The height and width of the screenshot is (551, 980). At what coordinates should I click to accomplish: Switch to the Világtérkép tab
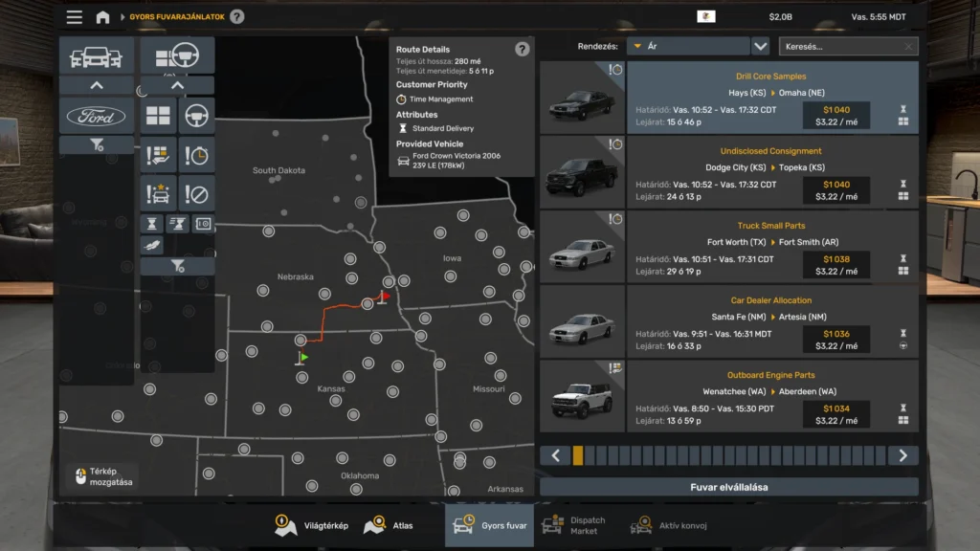point(311,525)
